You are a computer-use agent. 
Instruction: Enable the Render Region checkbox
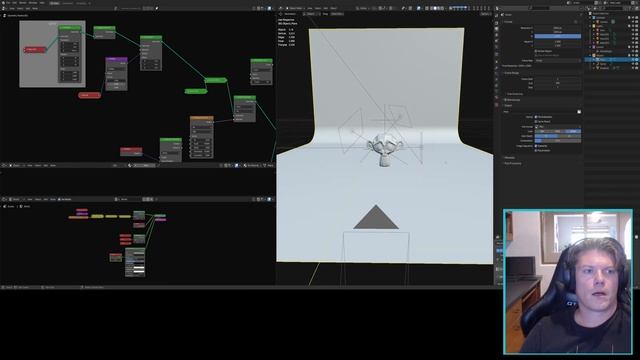pyautogui.click(x=536, y=51)
